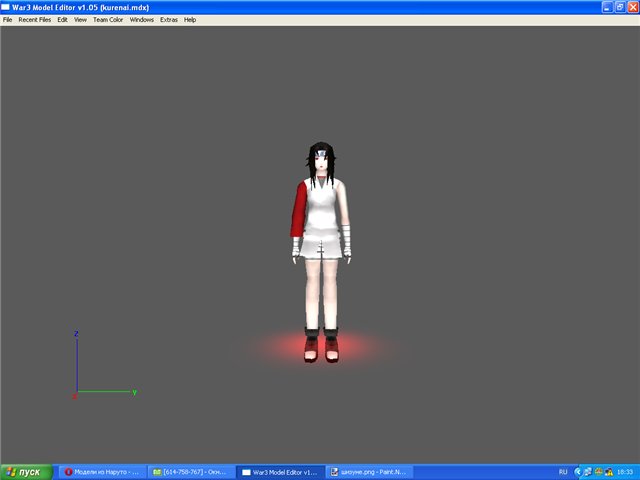Viewport: 640px width, 480px height.
Task: Open the View menu
Action: tap(80, 19)
